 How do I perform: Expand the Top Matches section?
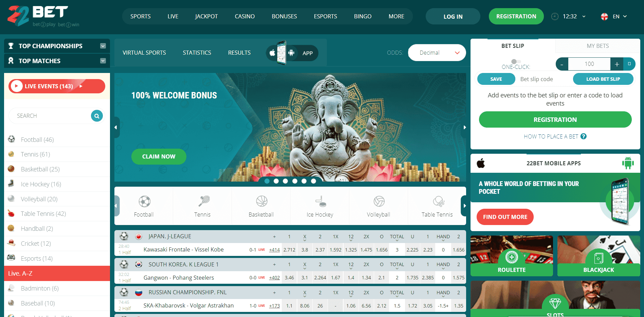click(x=103, y=61)
